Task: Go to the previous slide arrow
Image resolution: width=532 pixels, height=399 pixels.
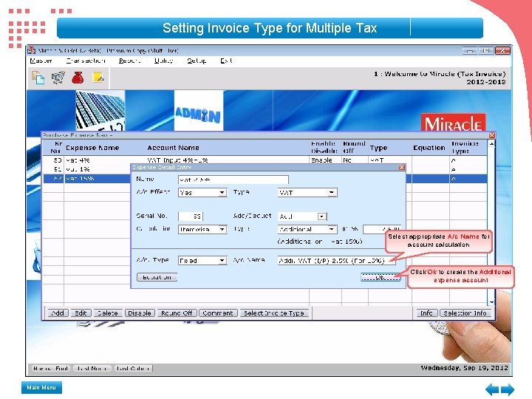Action: [x=492, y=389]
